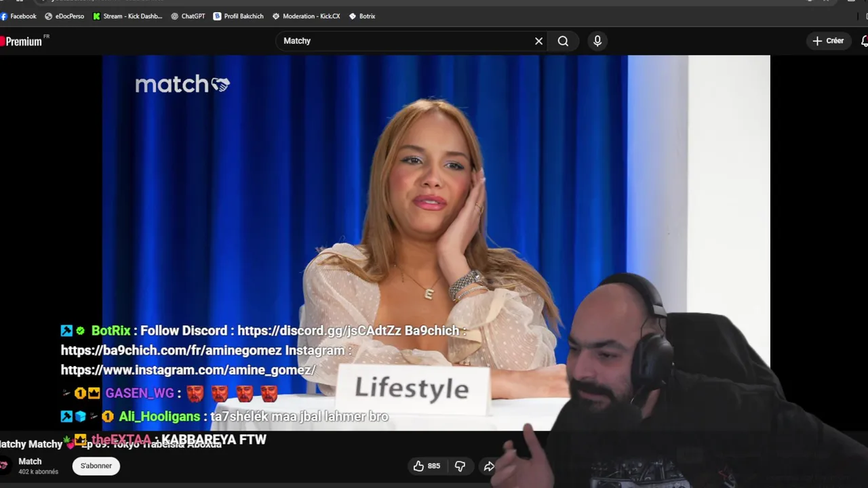Open the notifications bell icon
868x488 pixels.
click(864, 41)
